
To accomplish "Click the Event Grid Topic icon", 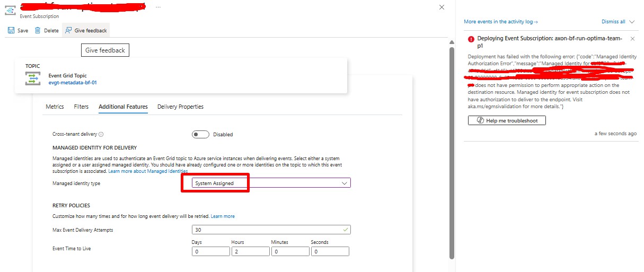I will (33, 78).
